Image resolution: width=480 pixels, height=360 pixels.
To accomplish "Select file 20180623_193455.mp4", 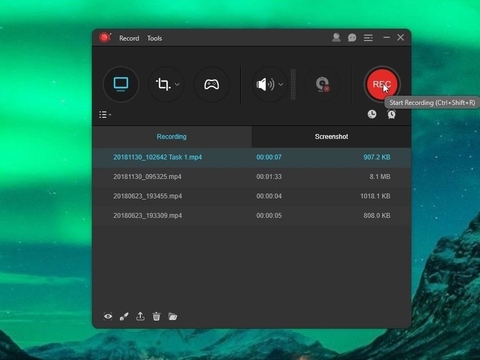I will (252, 196).
